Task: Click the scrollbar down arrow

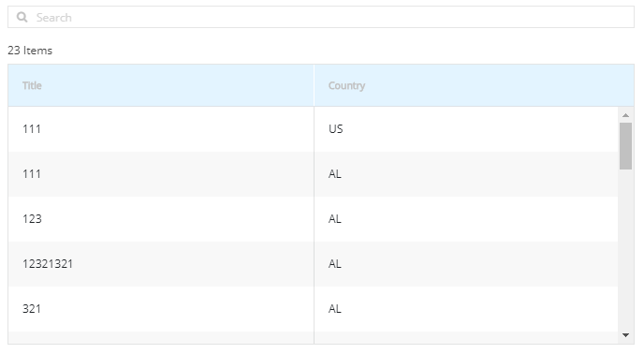Action: click(x=625, y=335)
